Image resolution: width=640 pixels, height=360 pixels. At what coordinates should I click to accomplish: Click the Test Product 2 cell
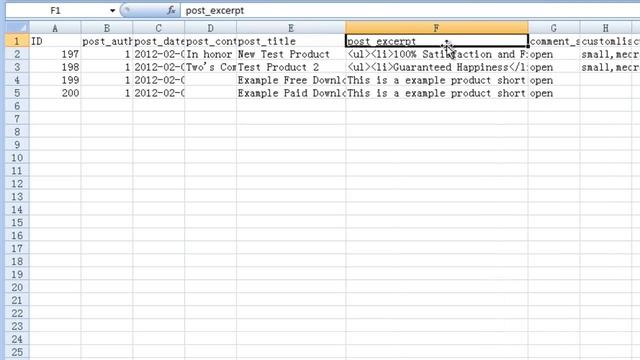(291, 67)
